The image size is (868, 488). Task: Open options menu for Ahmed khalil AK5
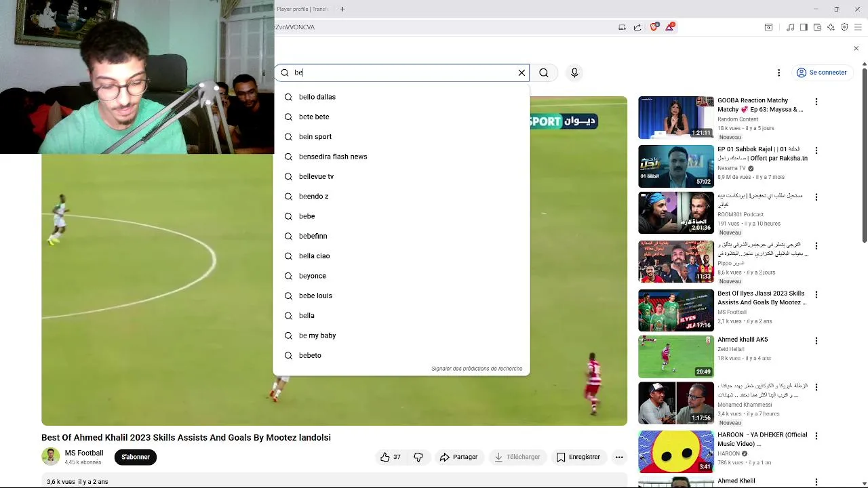coord(816,341)
